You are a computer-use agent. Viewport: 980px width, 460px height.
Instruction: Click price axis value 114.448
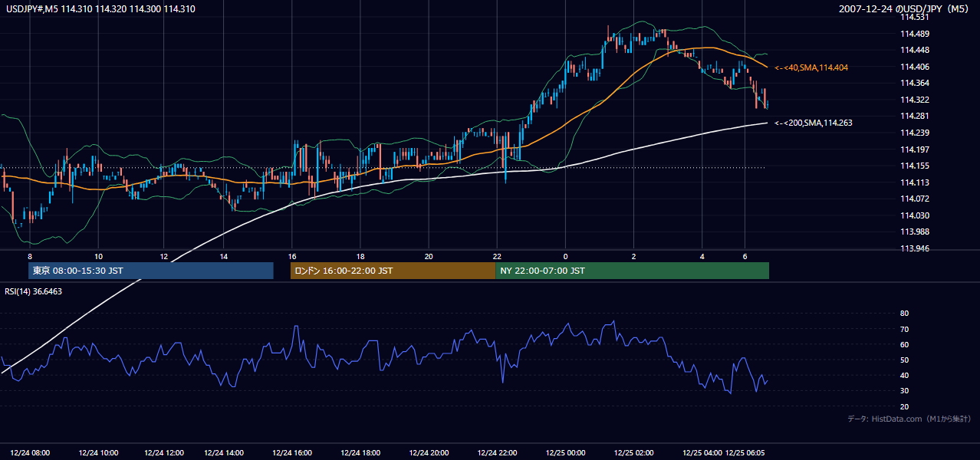click(914, 50)
